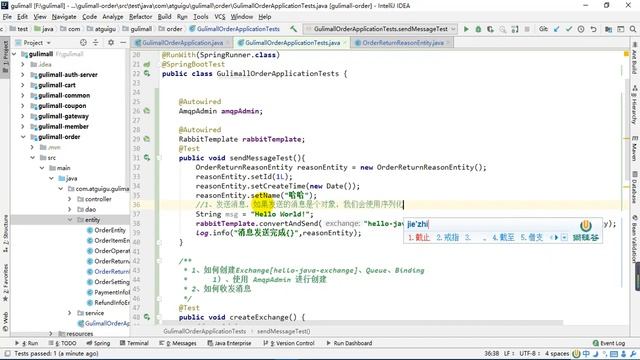Image resolution: width=640 pixels, height=360 pixels.
Task: Expand the gulimall-coupon module
Action: point(23,106)
